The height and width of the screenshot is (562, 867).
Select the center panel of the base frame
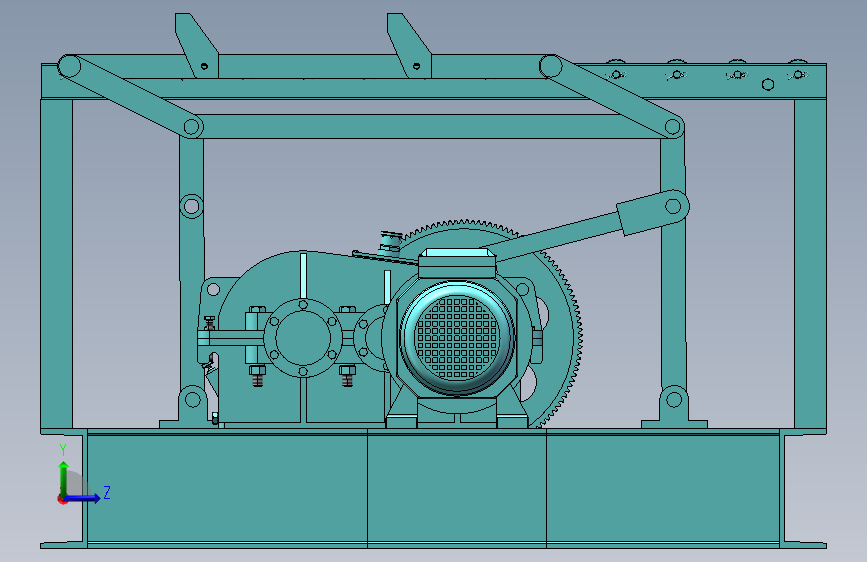coord(457,489)
